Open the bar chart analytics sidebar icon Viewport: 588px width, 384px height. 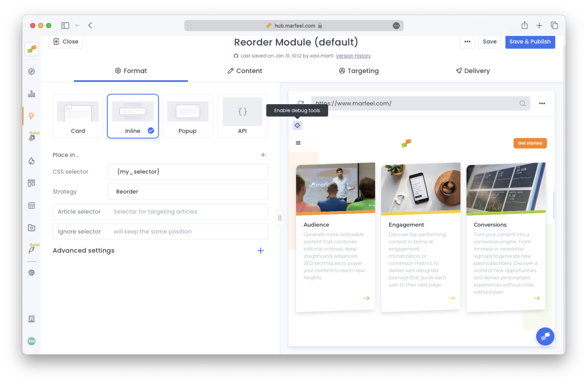pos(31,94)
